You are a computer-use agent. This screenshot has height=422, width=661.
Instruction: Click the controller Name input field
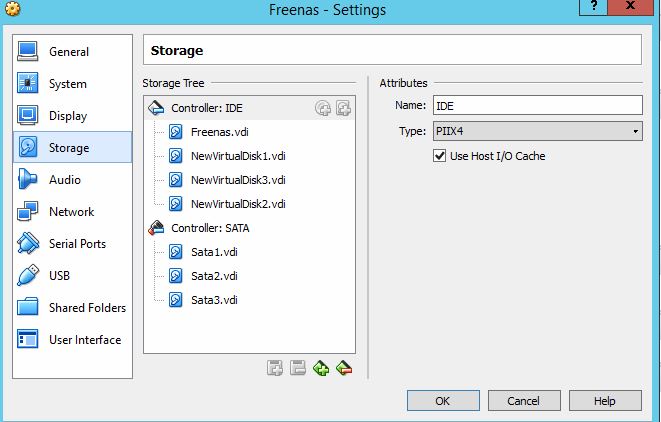pyautogui.click(x=537, y=105)
